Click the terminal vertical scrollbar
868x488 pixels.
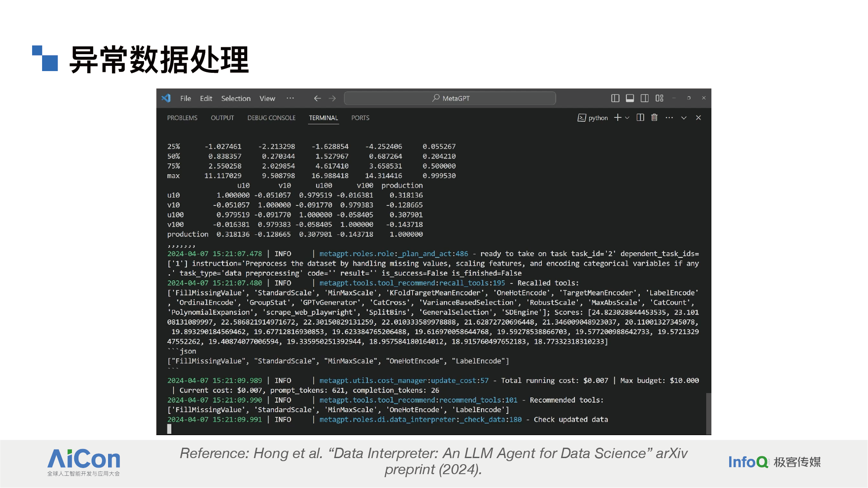coord(708,413)
